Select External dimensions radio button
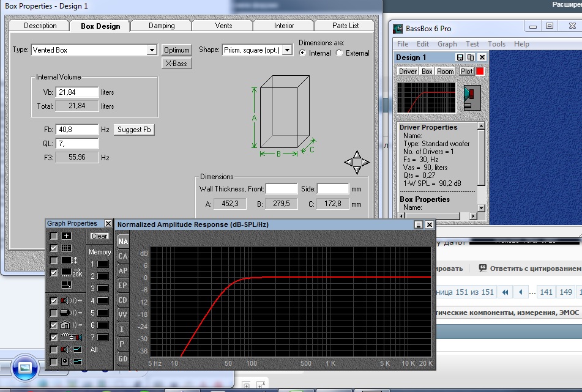582x392 pixels. [x=340, y=53]
